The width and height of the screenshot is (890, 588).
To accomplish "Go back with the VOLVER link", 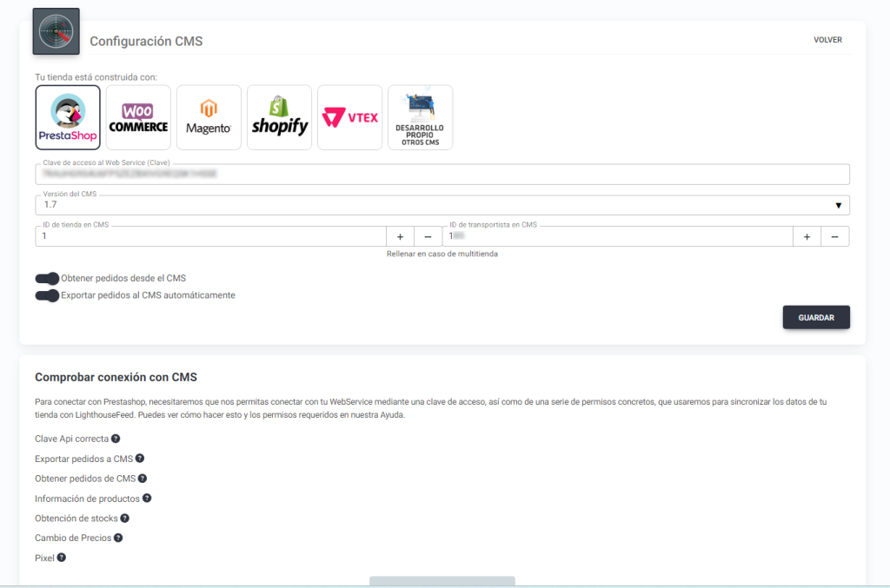I will click(x=827, y=40).
